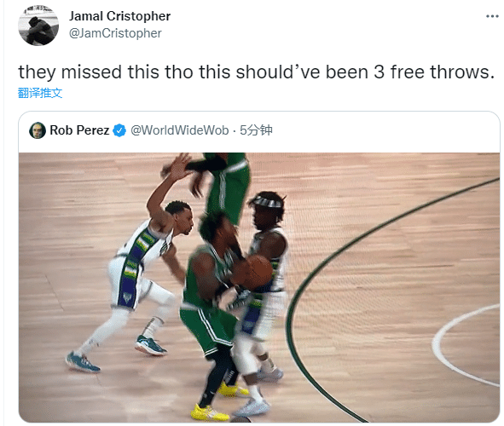This screenshot has height=426, width=504.
Task: Open Jamal Cristopher's profile avatar
Action: coord(38,26)
